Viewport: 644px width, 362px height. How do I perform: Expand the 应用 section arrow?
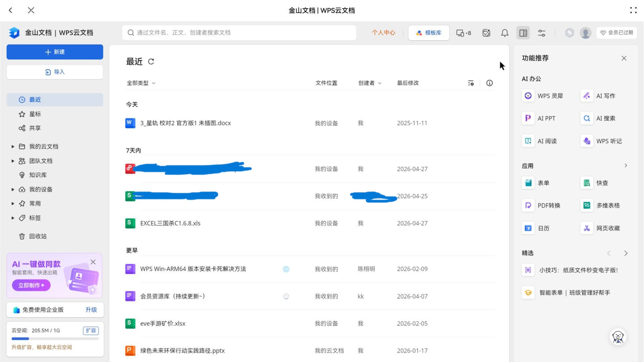click(626, 166)
